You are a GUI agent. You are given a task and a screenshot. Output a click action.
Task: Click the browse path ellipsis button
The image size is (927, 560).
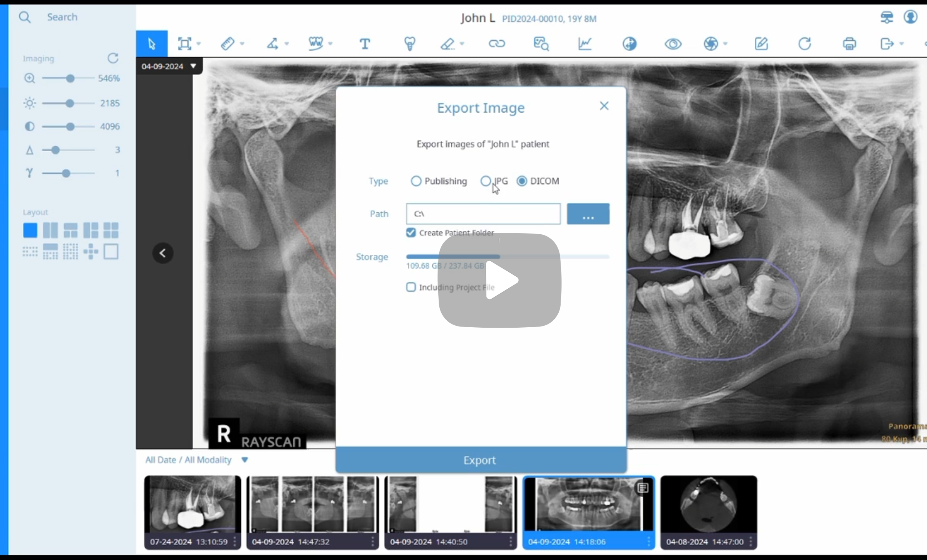point(588,214)
